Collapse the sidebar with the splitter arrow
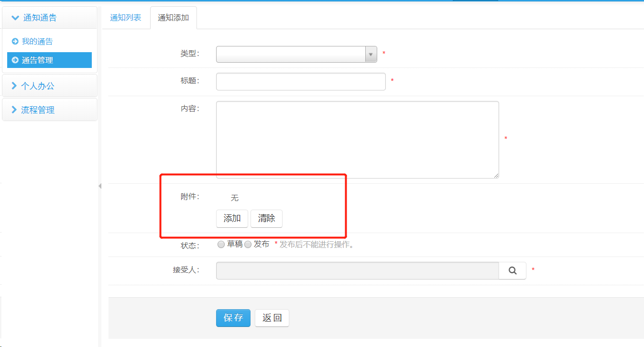 coord(100,186)
